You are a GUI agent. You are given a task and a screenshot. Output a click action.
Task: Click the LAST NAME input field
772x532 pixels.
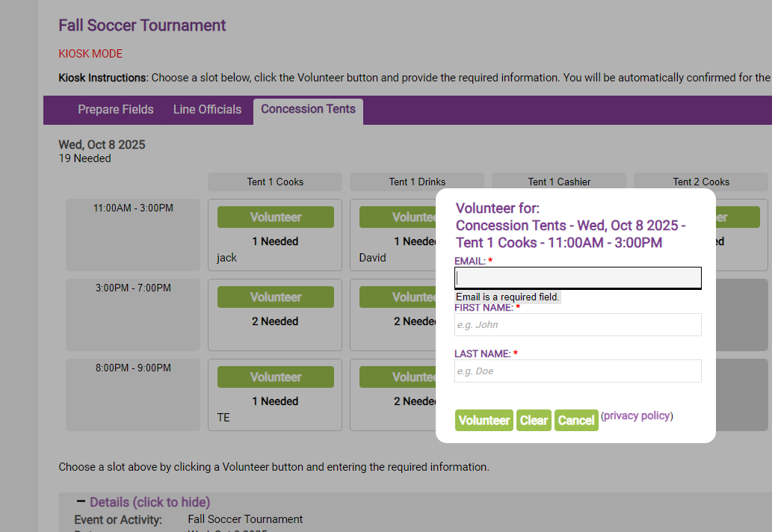[577, 371]
